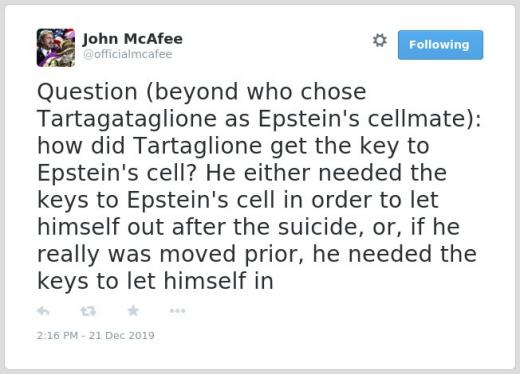Toggle retweet on the McAfee tweet
520x374 pixels.
[88, 311]
